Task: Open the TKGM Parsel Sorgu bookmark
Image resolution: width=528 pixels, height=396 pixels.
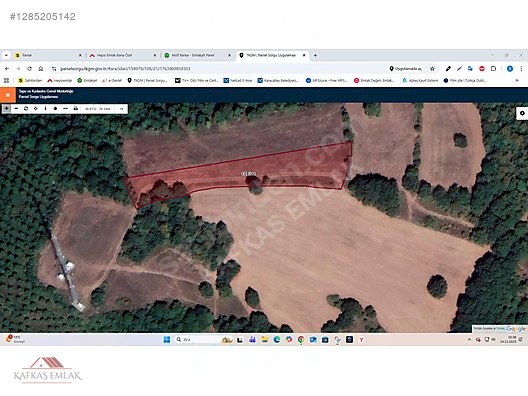Action: pos(147,80)
